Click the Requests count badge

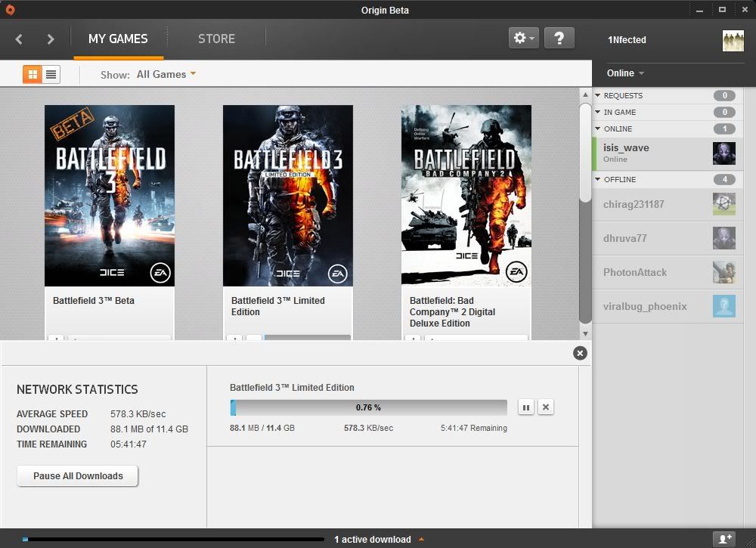(x=724, y=95)
